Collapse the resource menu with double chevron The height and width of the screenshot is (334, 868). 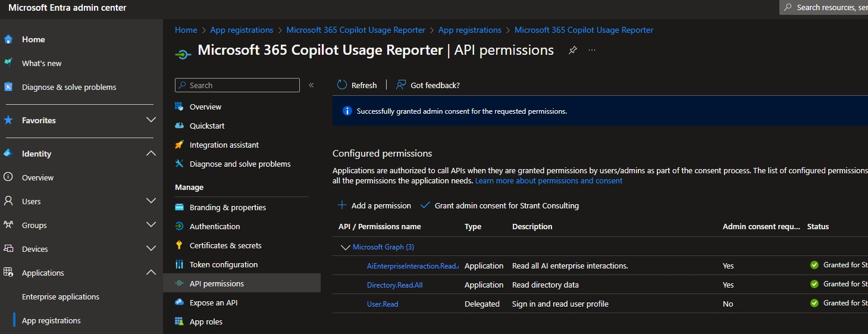coord(311,85)
